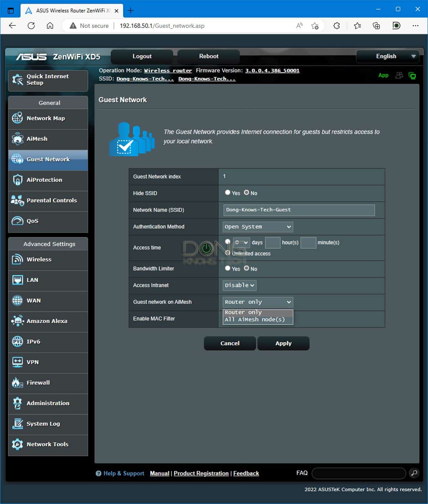Open browser settings and more menu
The height and width of the screenshot is (504, 428).
[416, 26]
